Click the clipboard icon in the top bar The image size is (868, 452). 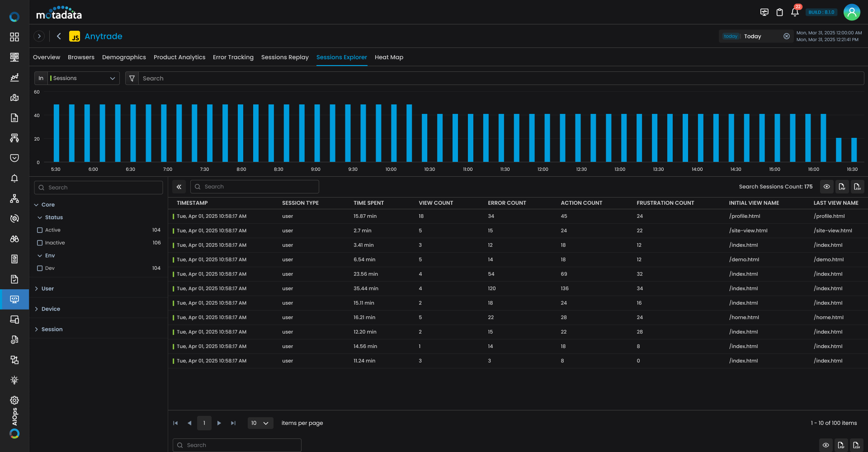(779, 12)
